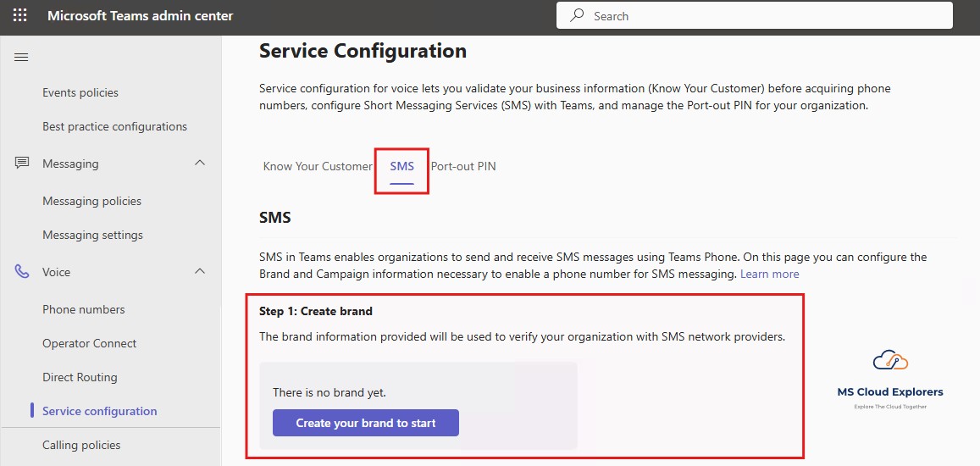
Task: Navigate to Messaging policies
Action: coord(91,201)
